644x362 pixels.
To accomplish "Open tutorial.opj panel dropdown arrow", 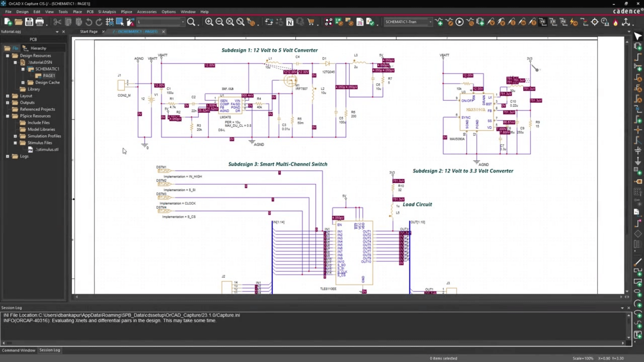I will tap(57, 32).
